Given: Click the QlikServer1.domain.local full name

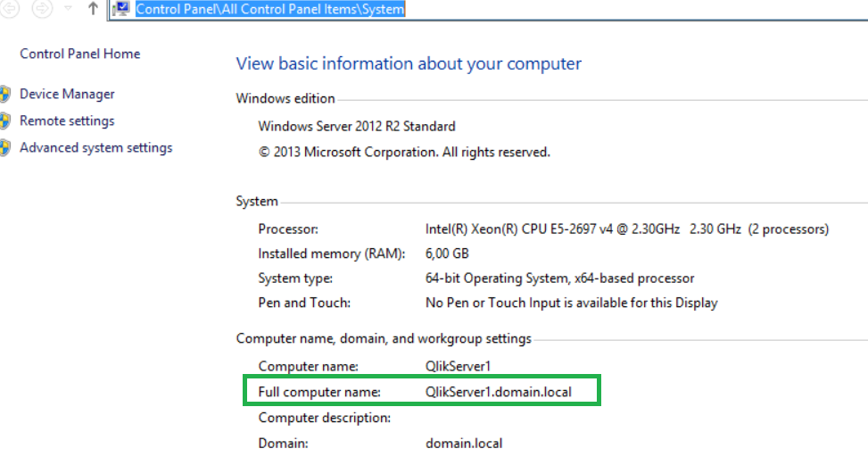Looking at the screenshot, I should 498,392.
